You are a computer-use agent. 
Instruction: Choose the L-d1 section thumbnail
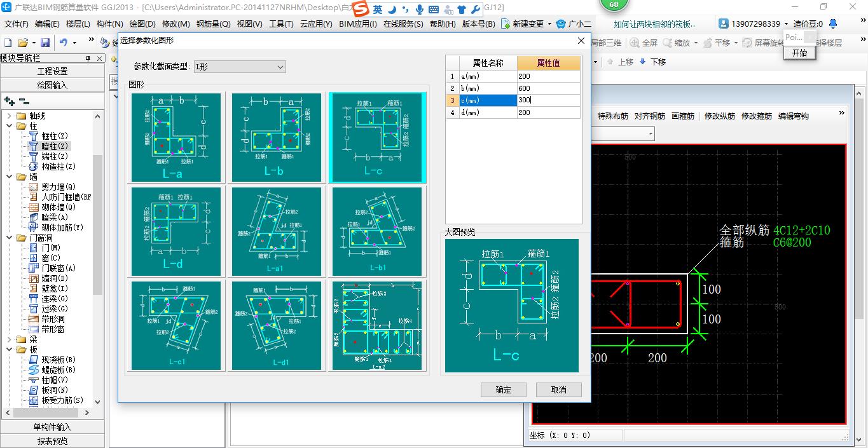[277, 325]
